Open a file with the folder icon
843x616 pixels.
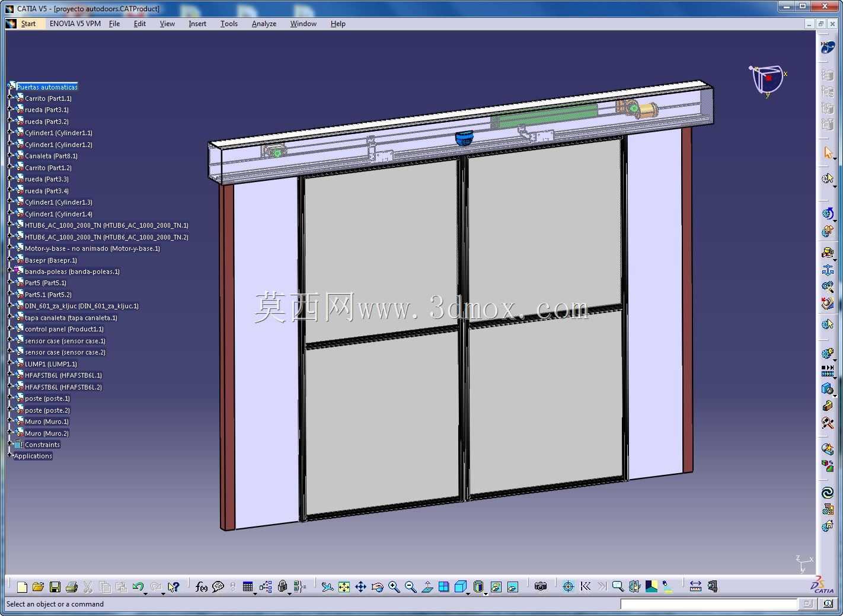click(38, 587)
